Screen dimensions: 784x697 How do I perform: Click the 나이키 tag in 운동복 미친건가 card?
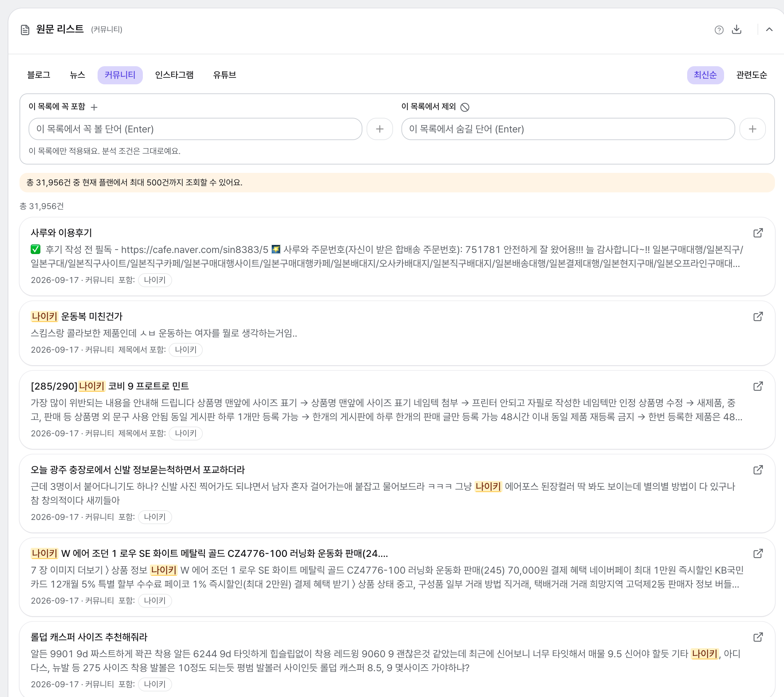pos(186,350)
